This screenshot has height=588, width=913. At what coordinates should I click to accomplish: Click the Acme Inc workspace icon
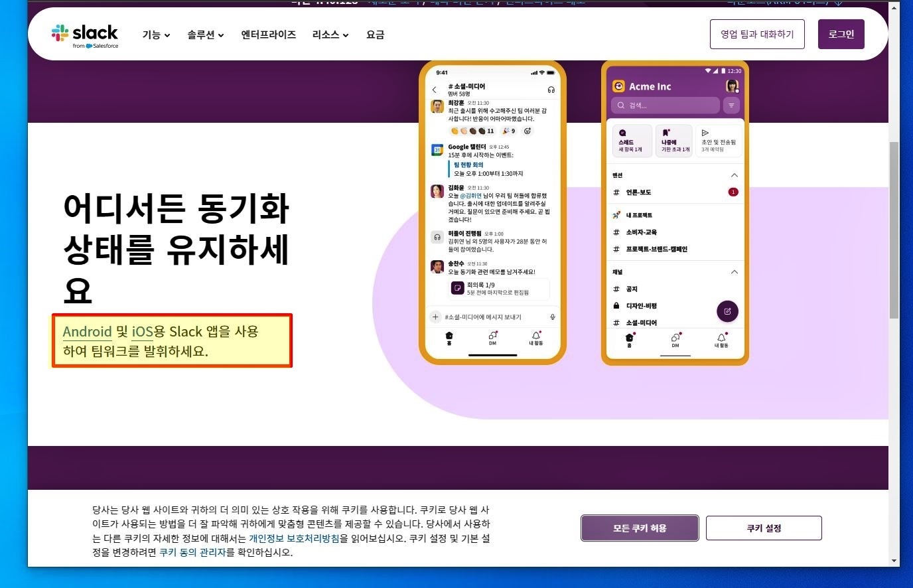click(x=618, y=86)
